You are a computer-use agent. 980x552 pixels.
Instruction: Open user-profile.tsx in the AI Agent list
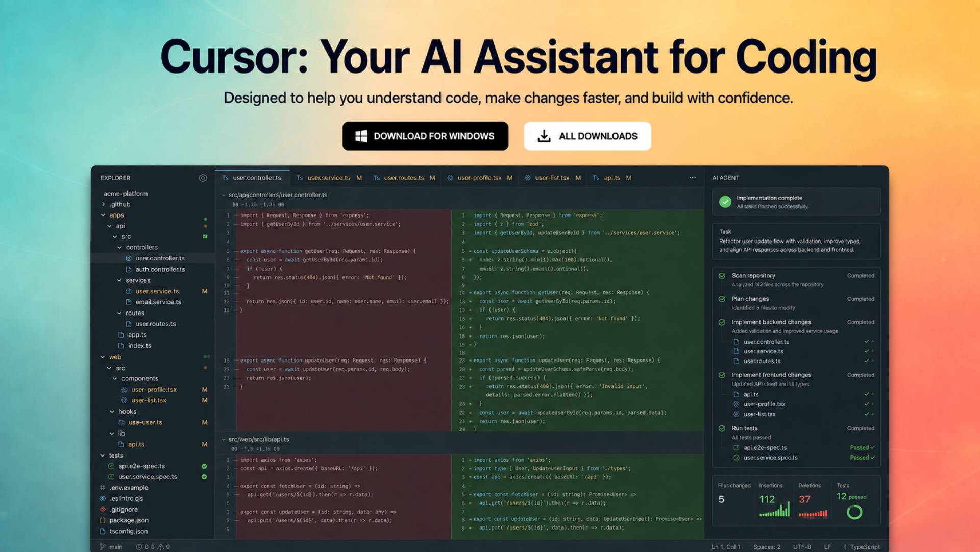tap(764, 404)
